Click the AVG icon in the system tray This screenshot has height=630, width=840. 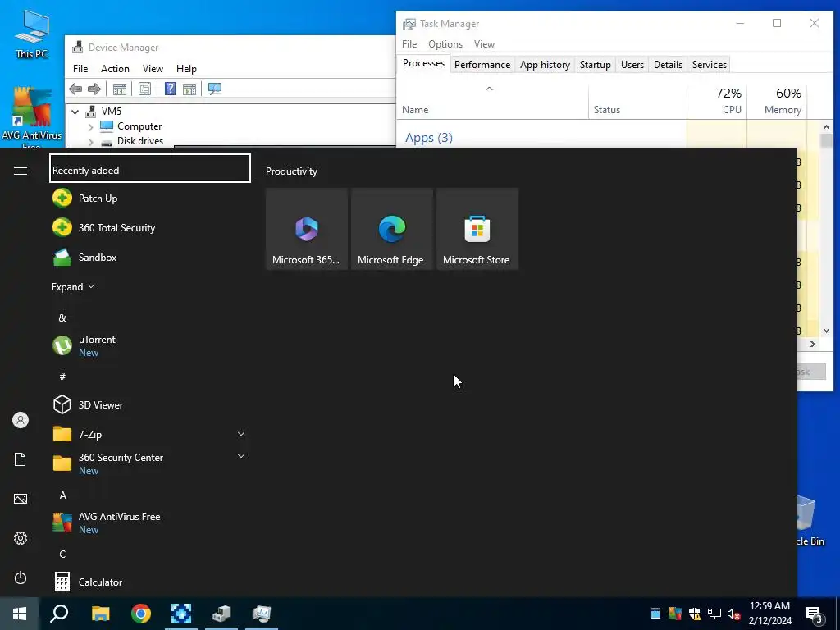click(x=675, y=614)
